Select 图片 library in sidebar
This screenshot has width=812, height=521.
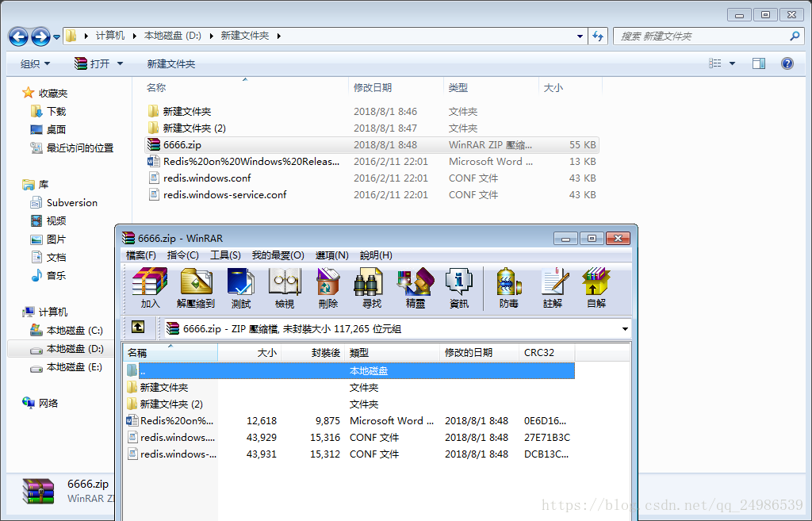(48, 239)
